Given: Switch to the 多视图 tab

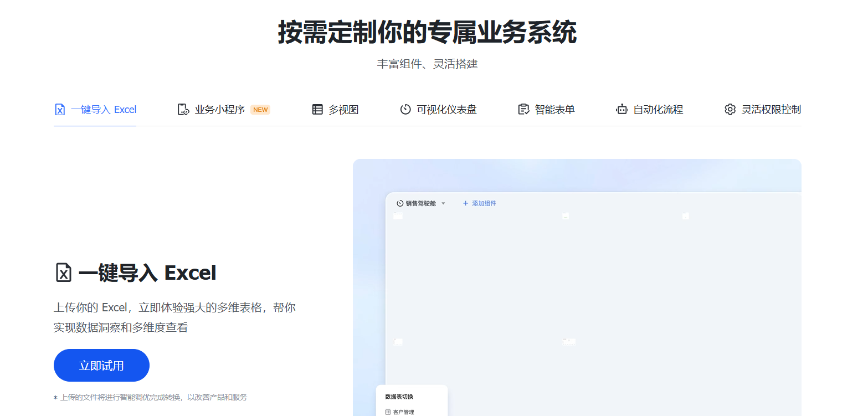Looking at the screenshot, I should [343, 109].
